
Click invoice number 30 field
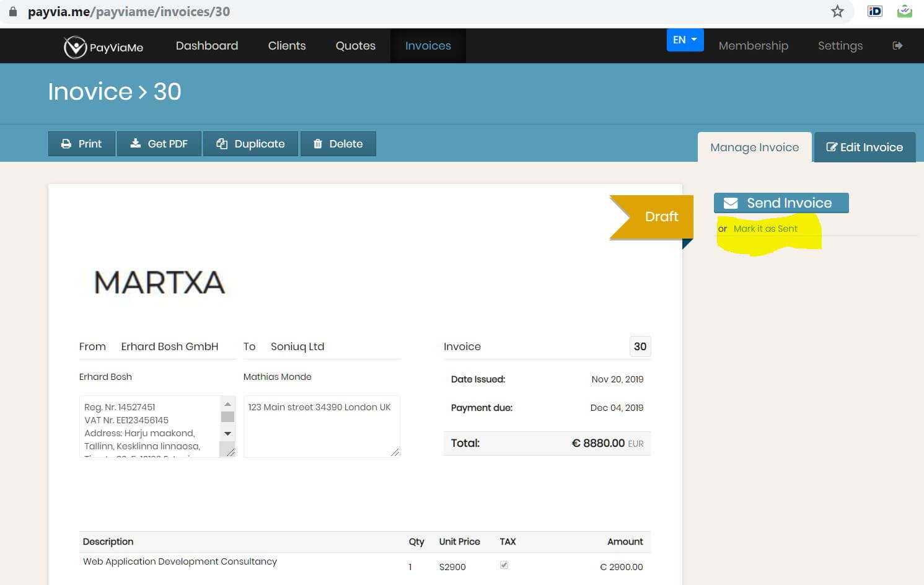640,346
